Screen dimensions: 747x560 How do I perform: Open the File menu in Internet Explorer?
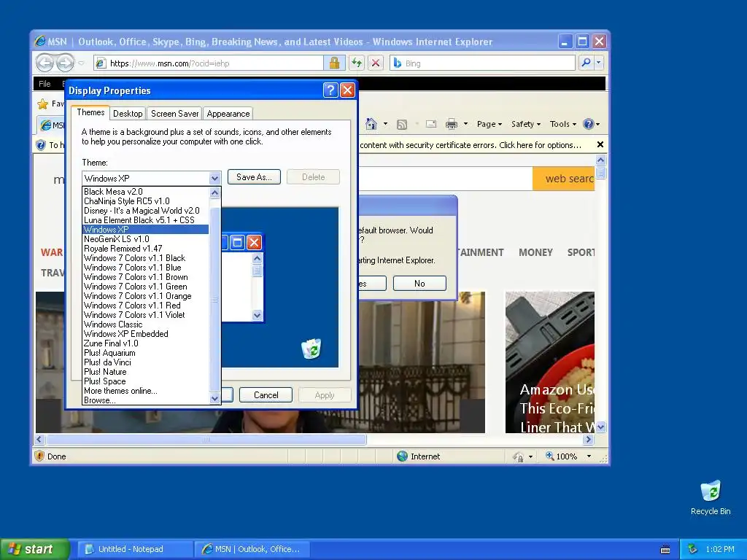tap(44, 84)
